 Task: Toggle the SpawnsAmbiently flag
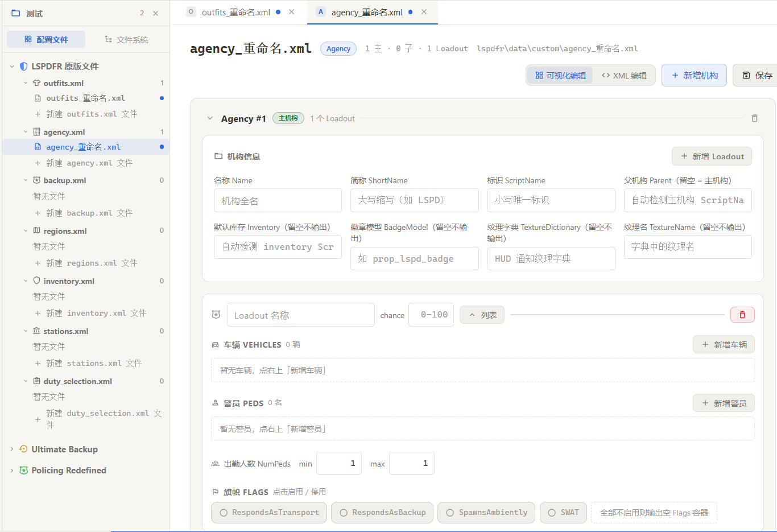[486, 513]
